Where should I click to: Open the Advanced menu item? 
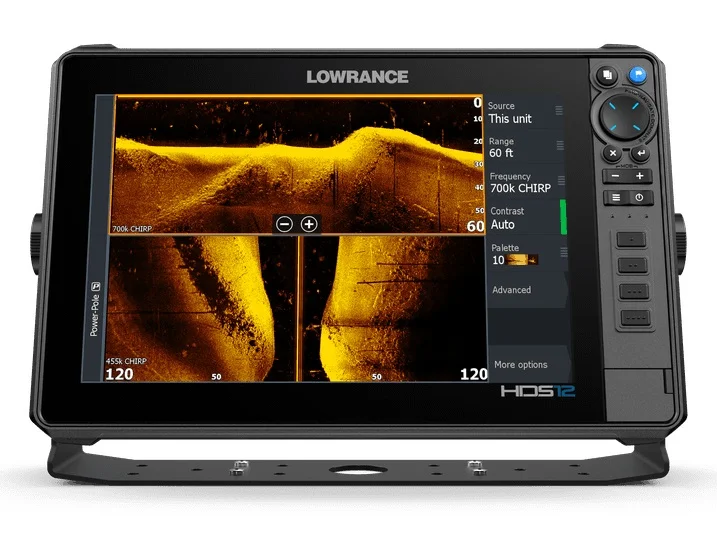(512, 290)
